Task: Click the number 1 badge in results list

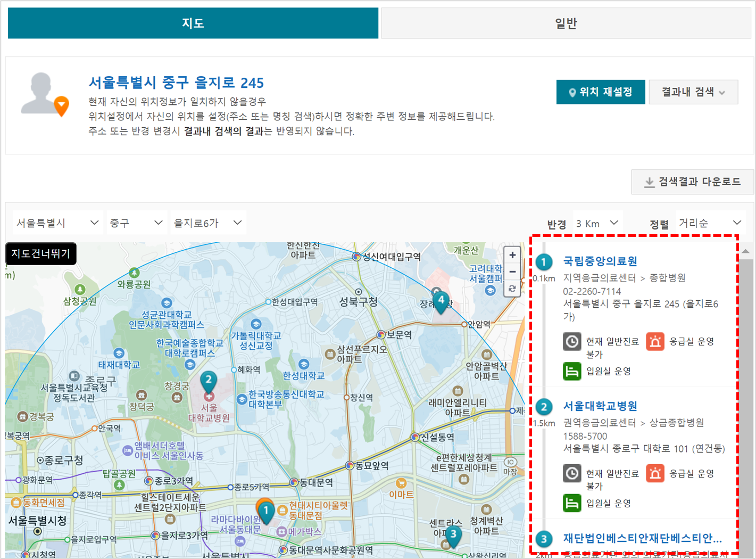Action: (544, 262)
